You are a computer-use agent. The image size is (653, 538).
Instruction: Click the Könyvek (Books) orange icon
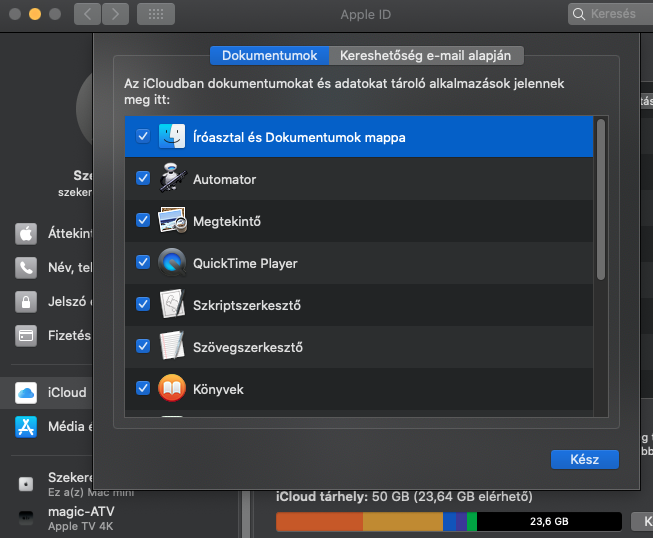tap(172, 388)
